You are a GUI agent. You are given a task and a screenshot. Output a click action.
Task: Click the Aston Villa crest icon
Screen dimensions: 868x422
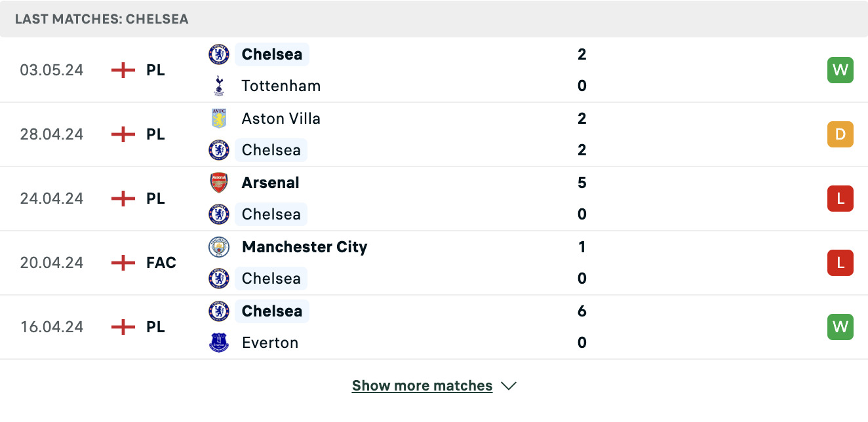[x=218, y=119]
